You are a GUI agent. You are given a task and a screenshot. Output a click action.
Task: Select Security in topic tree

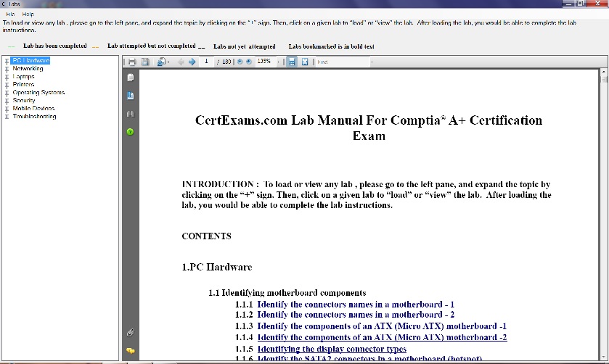coord(24,100)
